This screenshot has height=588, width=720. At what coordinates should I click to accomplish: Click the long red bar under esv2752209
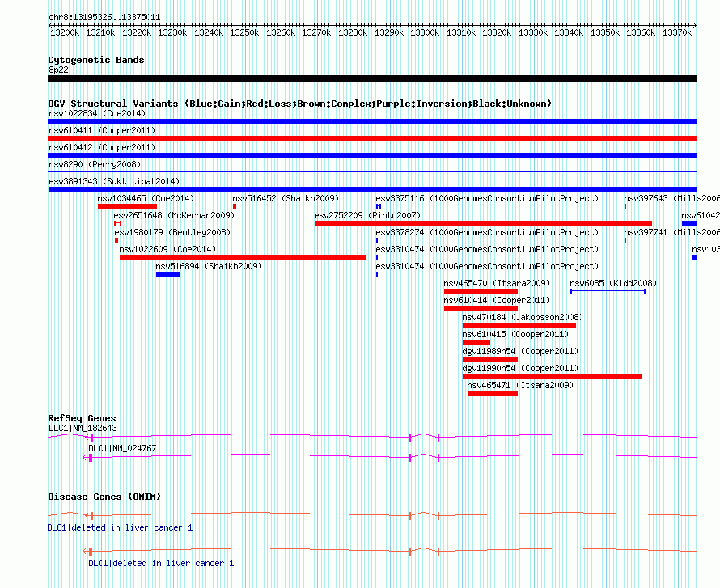[483, 223]
